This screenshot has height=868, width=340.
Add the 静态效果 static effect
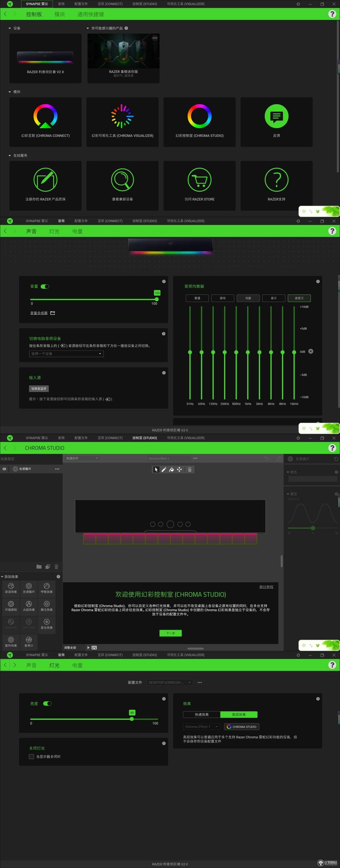click(x=47, y=606)
